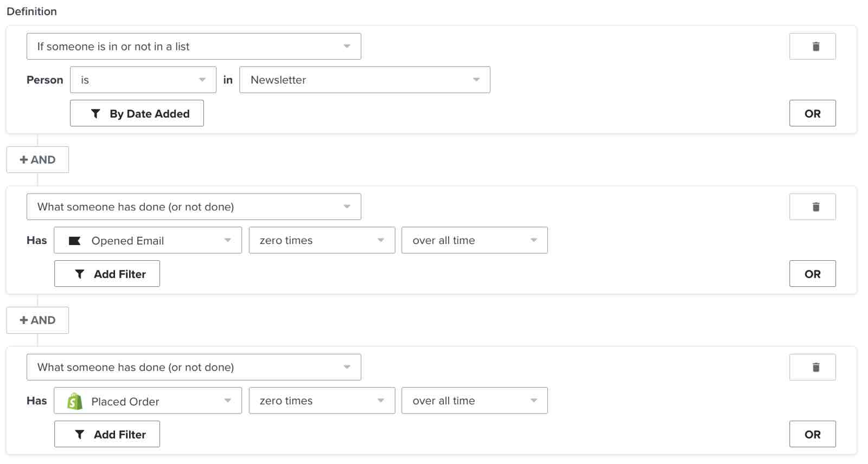
Task: Click first + AND button below Newsletter condition
Action: pyautogui.click(x=37, y=160)
